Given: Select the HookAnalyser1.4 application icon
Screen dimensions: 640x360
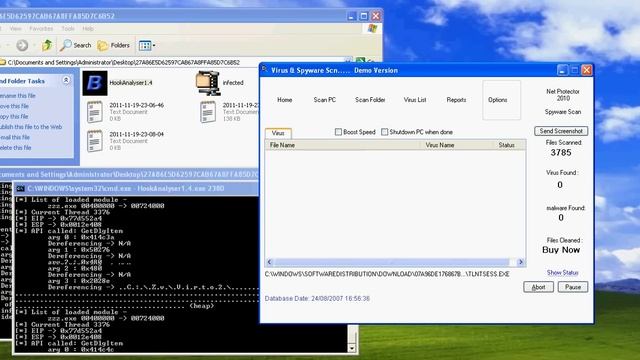Looking at the screenshot, I should [95, 83].
